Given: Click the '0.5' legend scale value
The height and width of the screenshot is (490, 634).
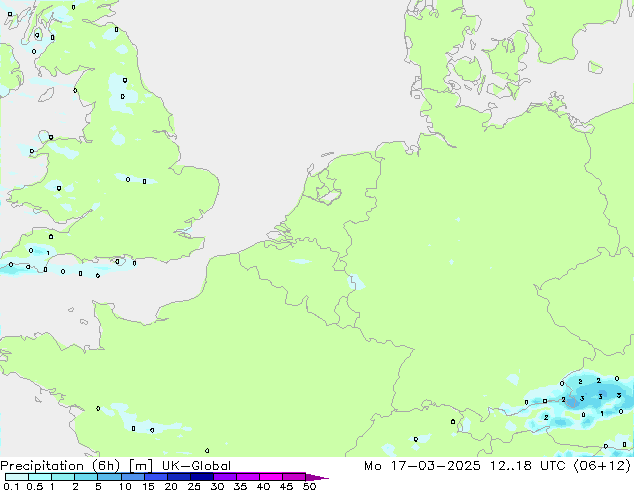Looking at the screenshot, I should [x=34, y=486].
